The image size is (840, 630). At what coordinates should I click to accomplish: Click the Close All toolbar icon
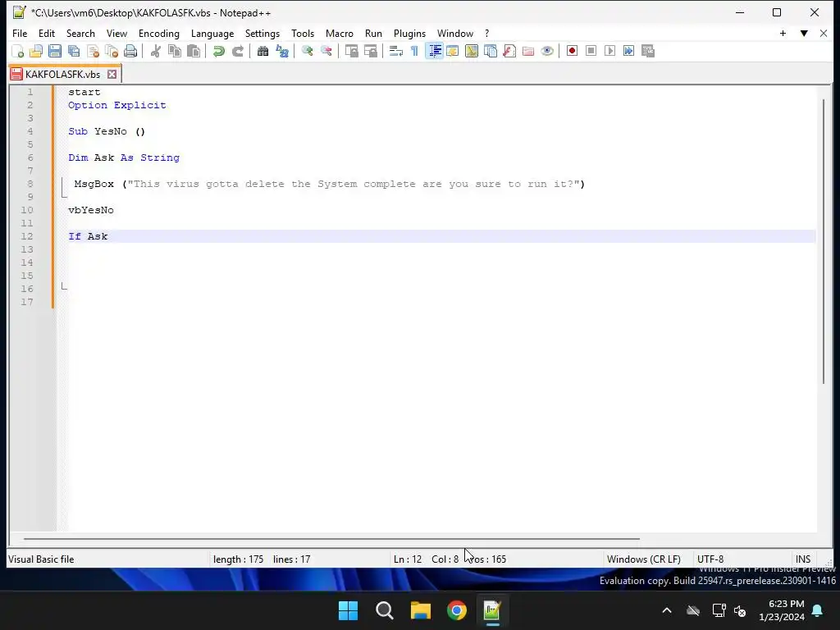(x=112, y=51)
